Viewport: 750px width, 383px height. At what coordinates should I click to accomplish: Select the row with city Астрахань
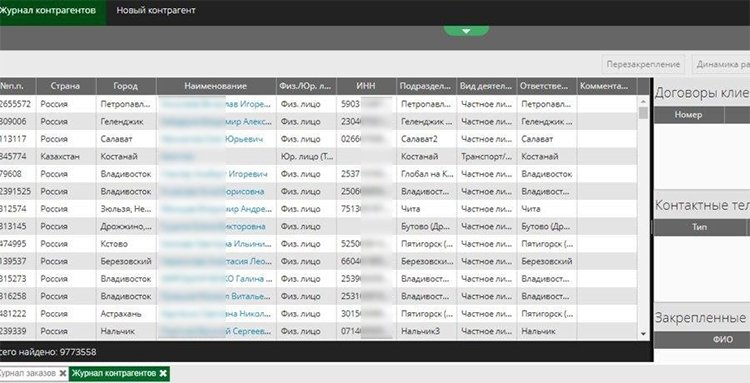[318, 314]
